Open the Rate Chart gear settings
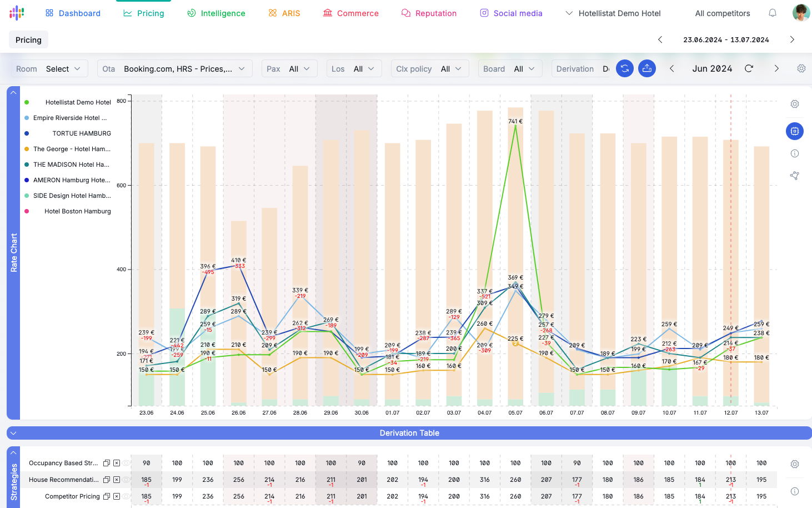 [795, 104]
